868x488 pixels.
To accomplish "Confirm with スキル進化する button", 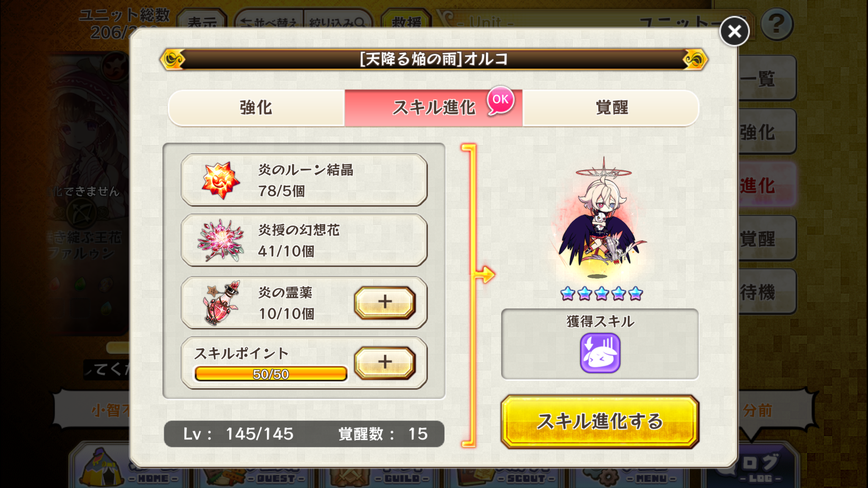I will (600, 421).
